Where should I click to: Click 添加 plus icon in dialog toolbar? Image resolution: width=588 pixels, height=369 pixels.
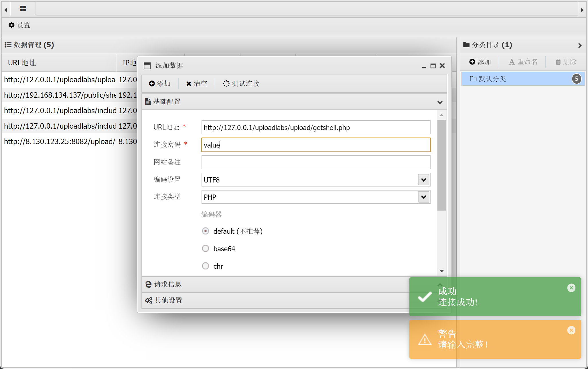tap(160, 83)
